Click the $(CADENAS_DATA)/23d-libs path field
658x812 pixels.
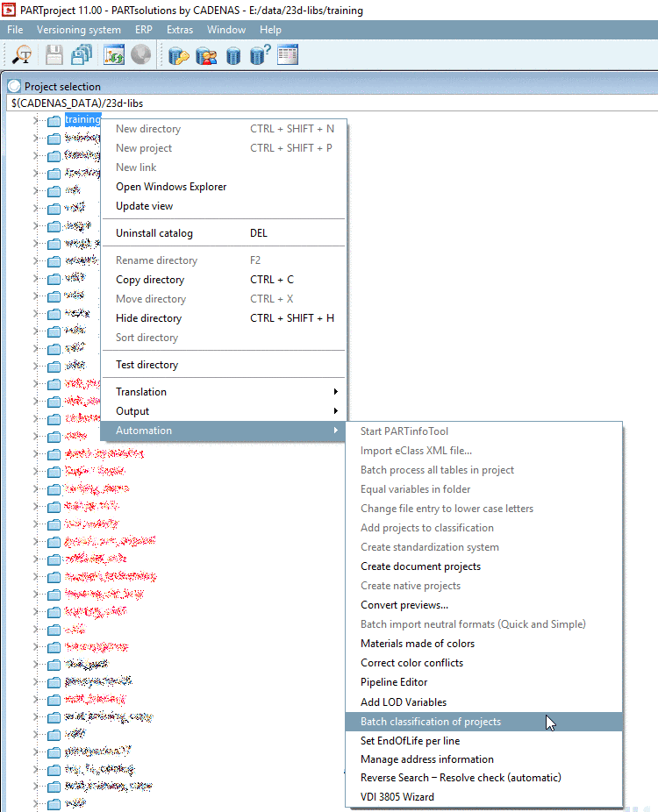tap(332, 103)
